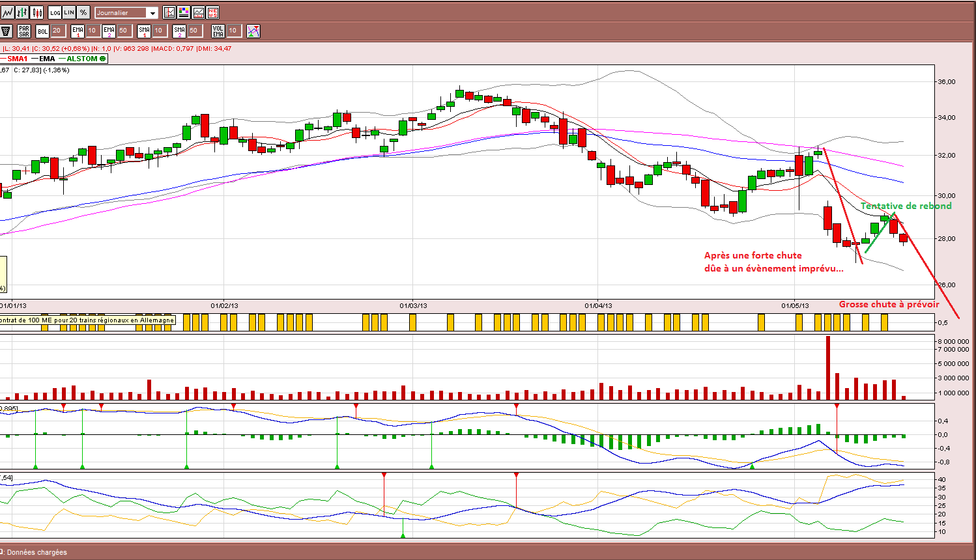Click the round icon next to ALSTOM legend
The image size is (976, 560).
tap(103, 59)
